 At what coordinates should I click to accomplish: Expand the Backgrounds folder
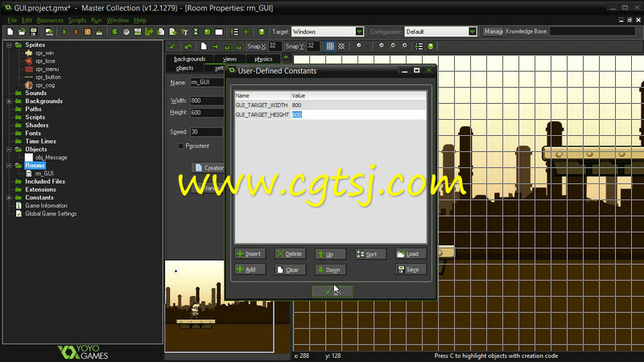pyautogui.click(x=9, y=101)
